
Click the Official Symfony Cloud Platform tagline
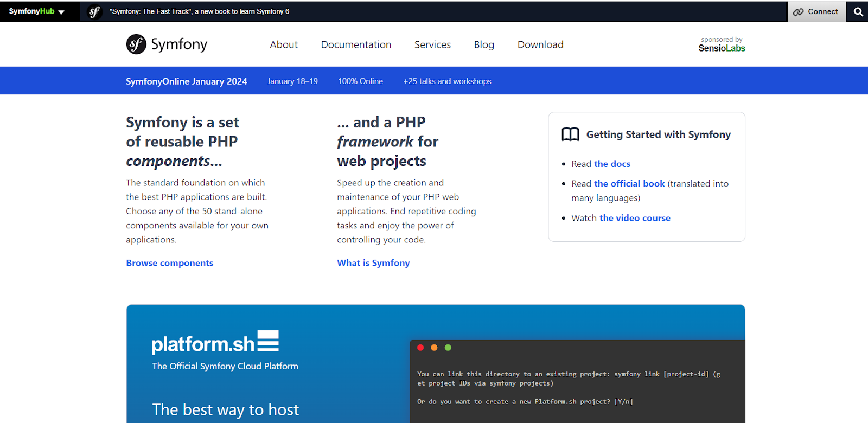[x=225, y=367]
